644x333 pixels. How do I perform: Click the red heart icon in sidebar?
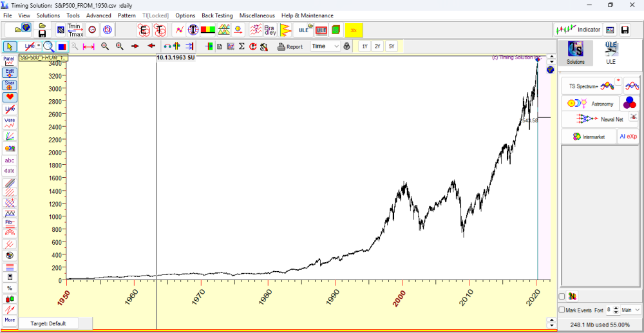(x=10, y=97)
